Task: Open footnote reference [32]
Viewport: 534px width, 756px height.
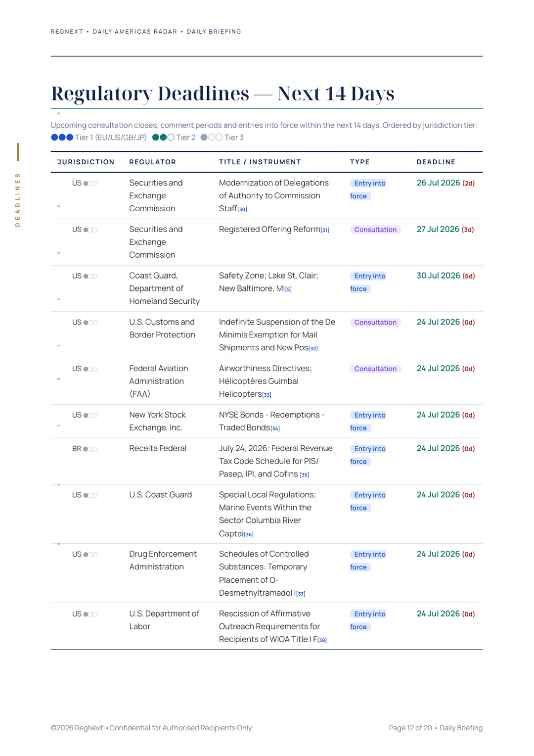Action: coord(313,349)
